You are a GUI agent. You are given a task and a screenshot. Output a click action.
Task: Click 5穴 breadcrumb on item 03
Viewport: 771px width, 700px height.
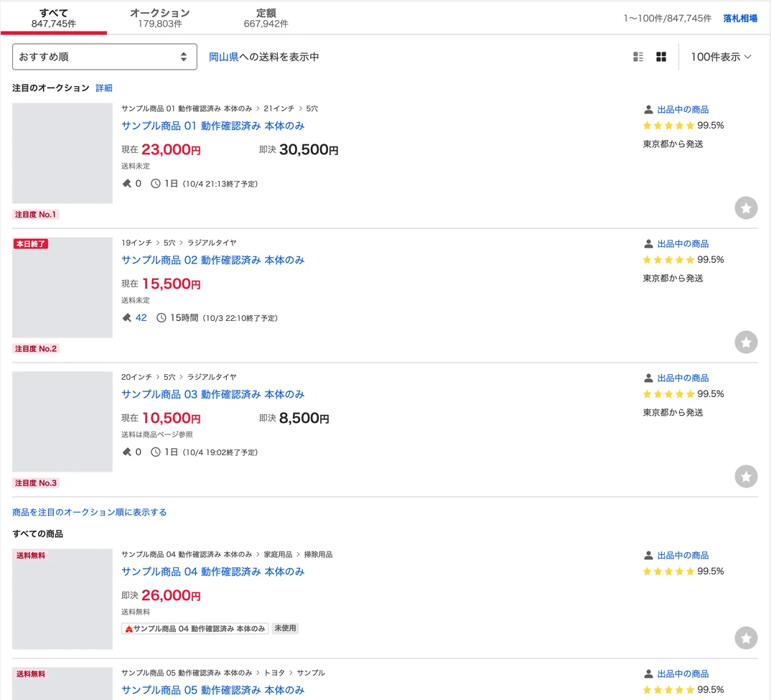point(169,377)
